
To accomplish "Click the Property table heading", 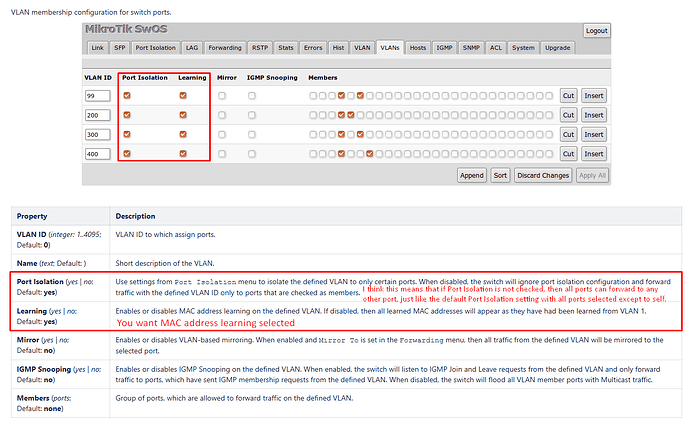I will coord(32,216).
